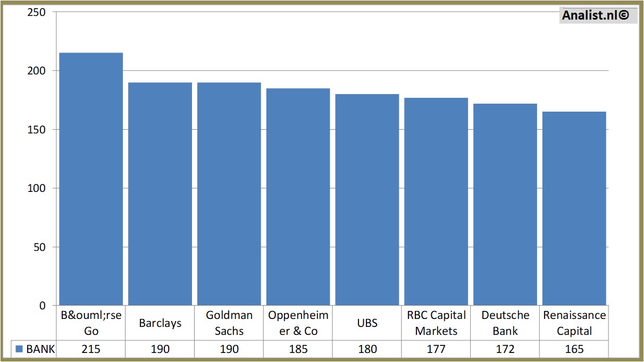The image size is (644, 362).
Task: Click the value 190 under Barclays
Action: coord(160,349)
